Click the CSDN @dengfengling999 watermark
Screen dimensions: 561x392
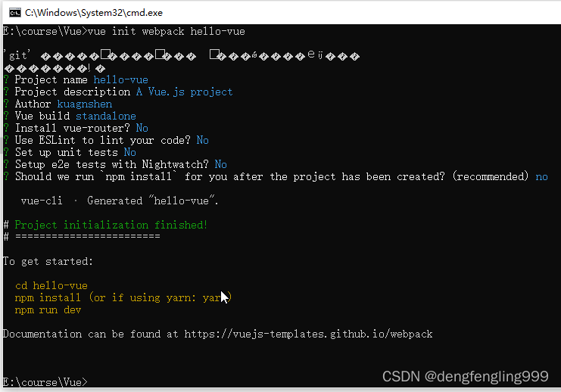[x=465, y=377]
